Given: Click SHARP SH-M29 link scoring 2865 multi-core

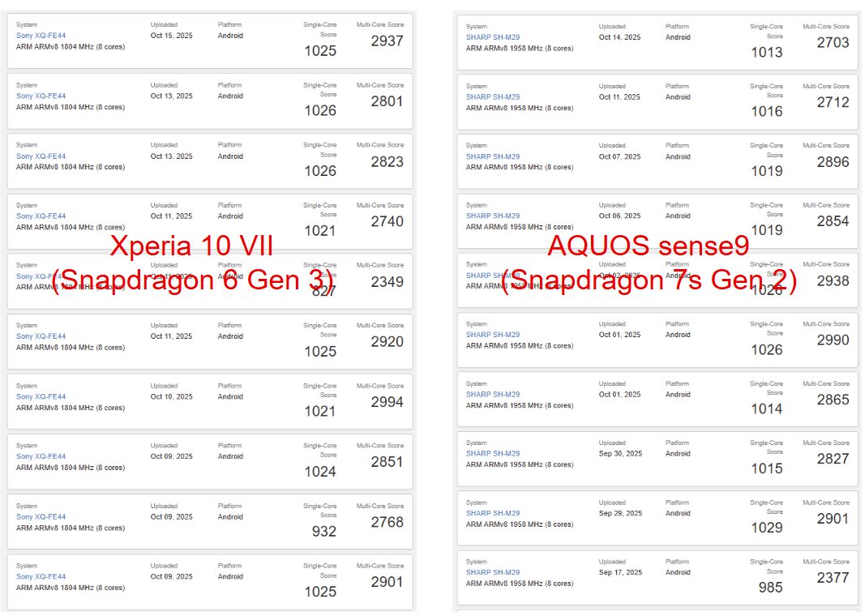Looking at the screenshot, I should [493, 395].
